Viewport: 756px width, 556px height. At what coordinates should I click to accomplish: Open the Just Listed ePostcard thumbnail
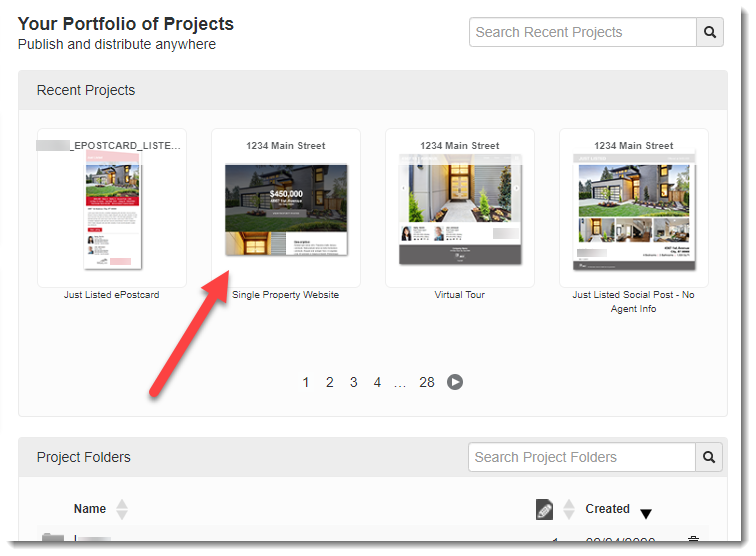112,208
